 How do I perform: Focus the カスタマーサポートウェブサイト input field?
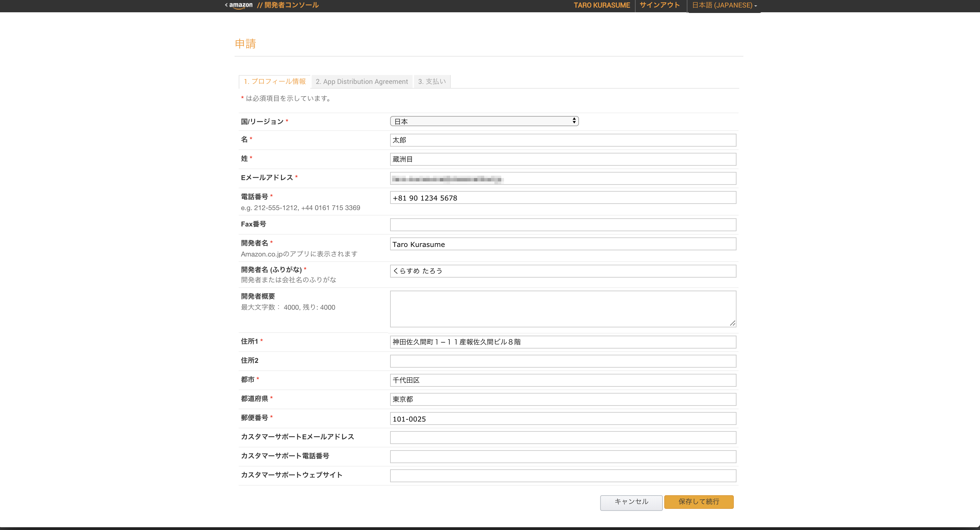point(563,475)
